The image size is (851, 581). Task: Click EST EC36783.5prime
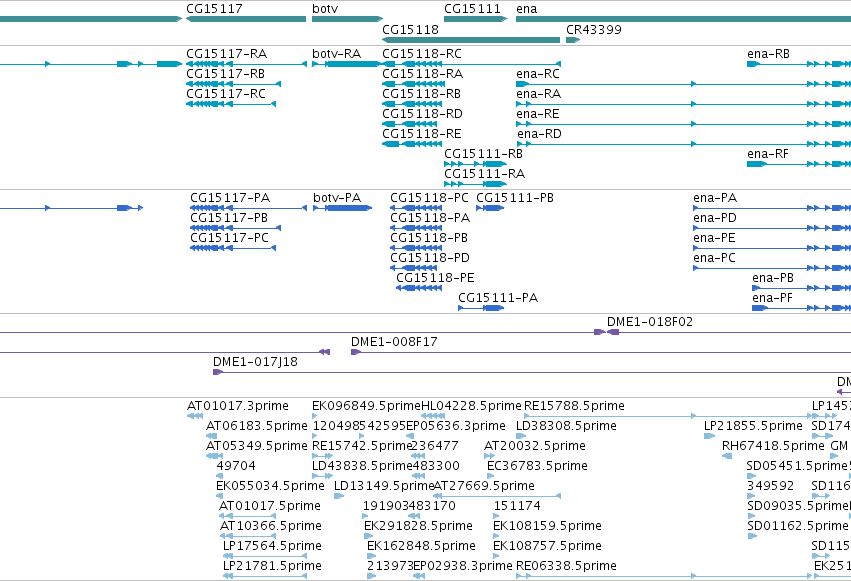click(537, 467)
